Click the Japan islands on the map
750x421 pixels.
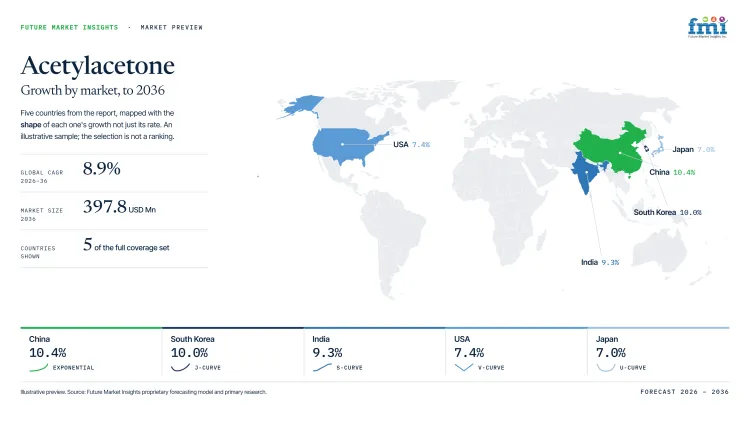658,146
